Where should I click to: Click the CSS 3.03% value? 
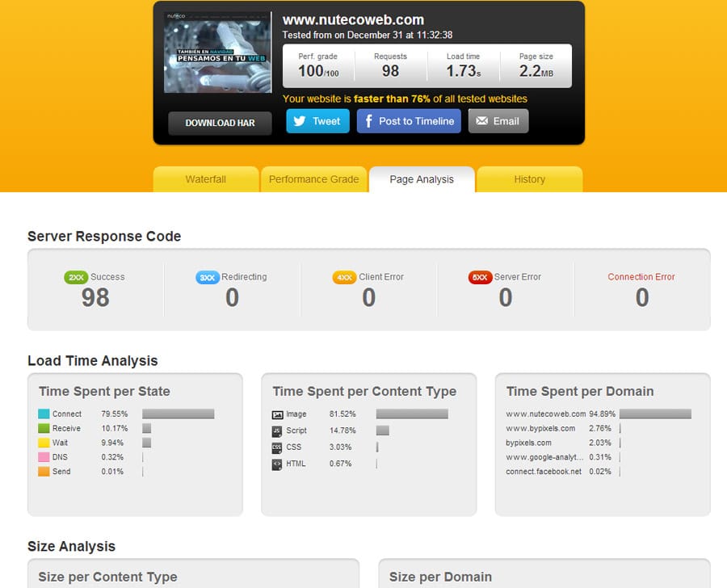340,447
